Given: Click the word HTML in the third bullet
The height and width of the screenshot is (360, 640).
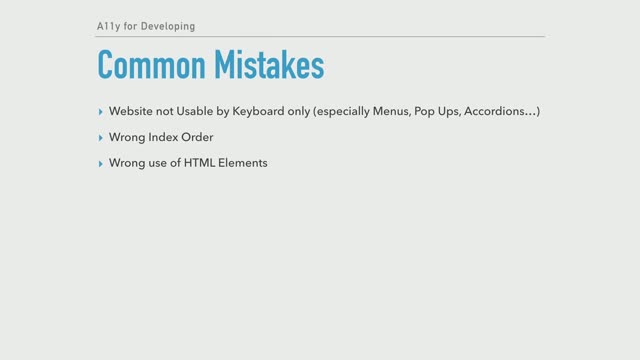Looking at the screenshot, I should click(x=199, y=163).
